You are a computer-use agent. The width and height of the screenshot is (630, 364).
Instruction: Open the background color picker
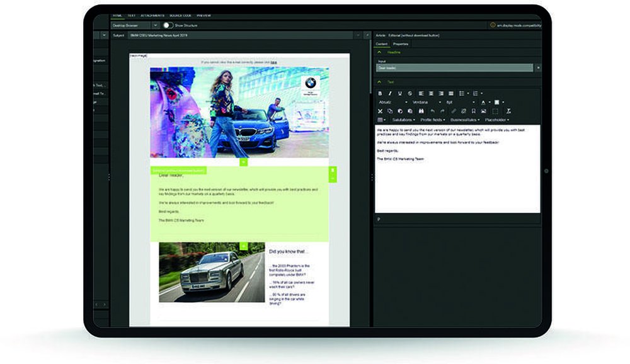coord(498,102)
